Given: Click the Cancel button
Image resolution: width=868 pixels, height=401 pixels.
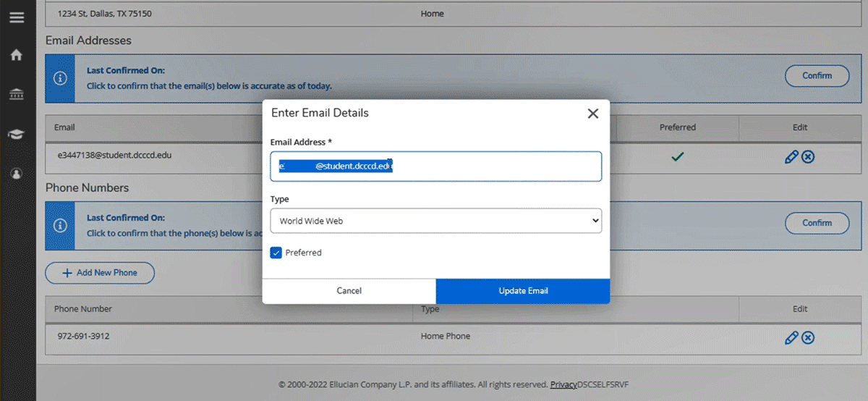Looking at the screenshot, I should 349,291.
